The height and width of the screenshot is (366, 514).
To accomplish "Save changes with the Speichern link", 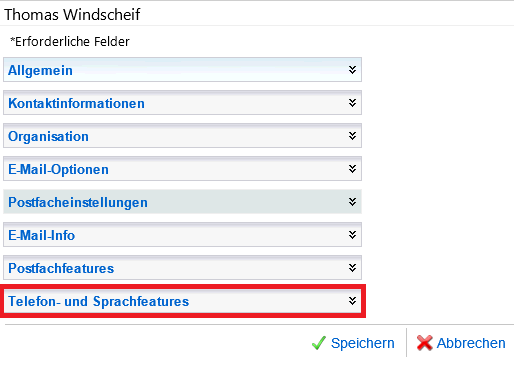I will tap(362, 343).
